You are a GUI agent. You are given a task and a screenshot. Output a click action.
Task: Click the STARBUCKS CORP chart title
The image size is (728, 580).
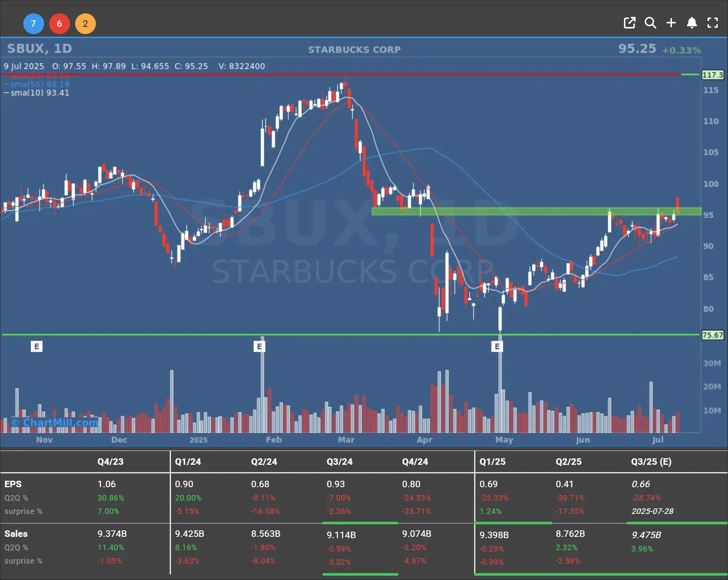(x=354, y=50)
